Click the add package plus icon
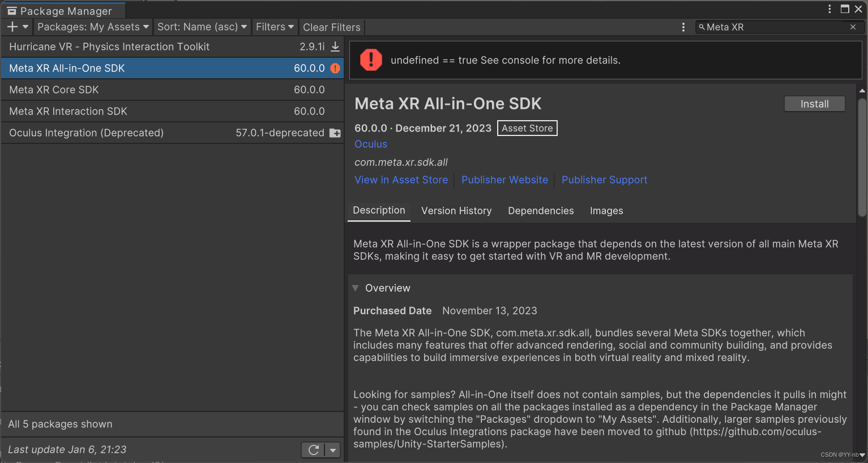 (x=10, y=27)
